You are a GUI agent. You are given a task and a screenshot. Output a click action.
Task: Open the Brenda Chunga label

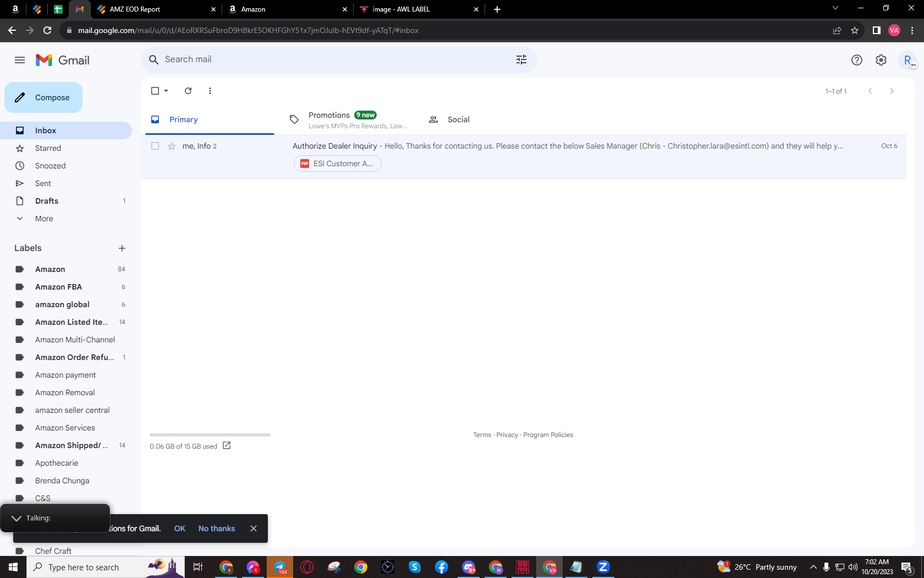(x=66, y=481)
